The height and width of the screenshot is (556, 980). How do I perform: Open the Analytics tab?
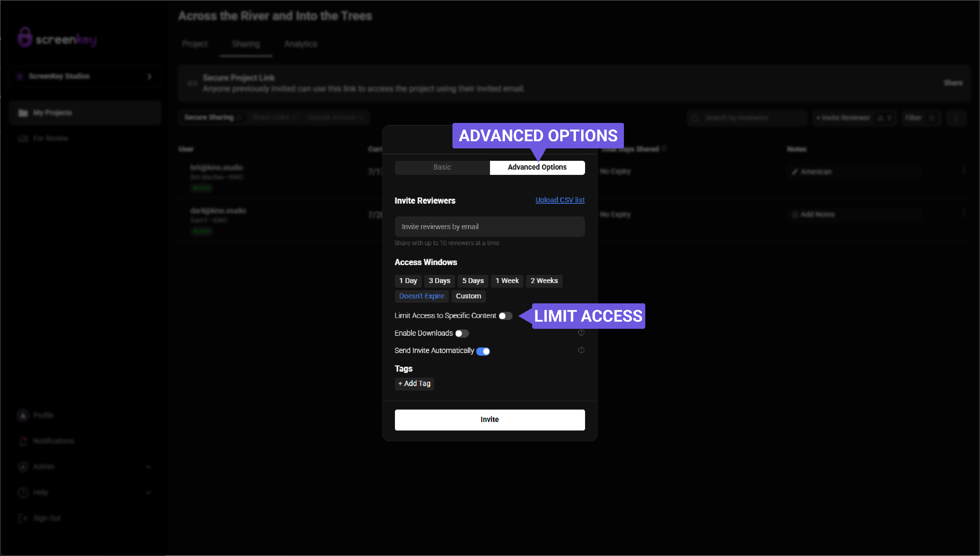pos(301,44)
